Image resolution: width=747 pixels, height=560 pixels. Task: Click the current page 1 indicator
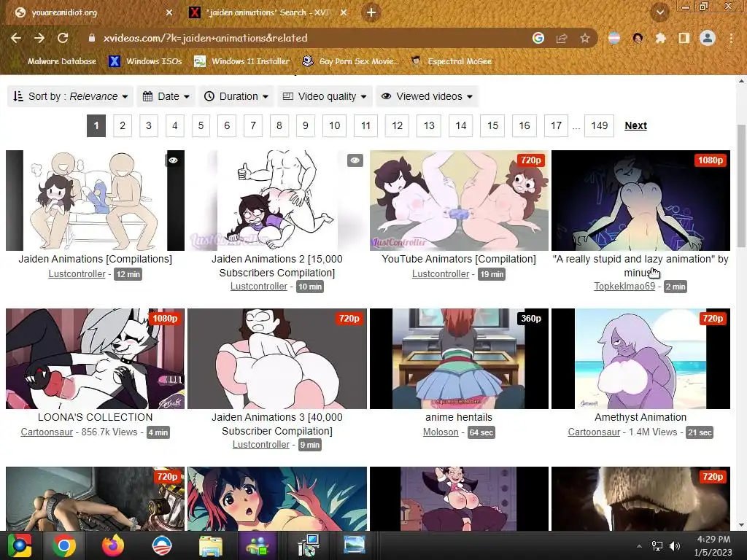click(x=96, y=125)
